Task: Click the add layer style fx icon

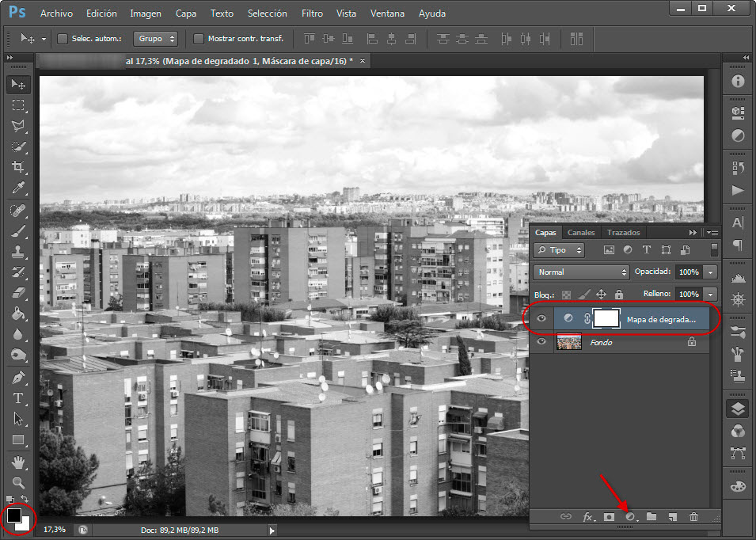Action: point(588,517)
